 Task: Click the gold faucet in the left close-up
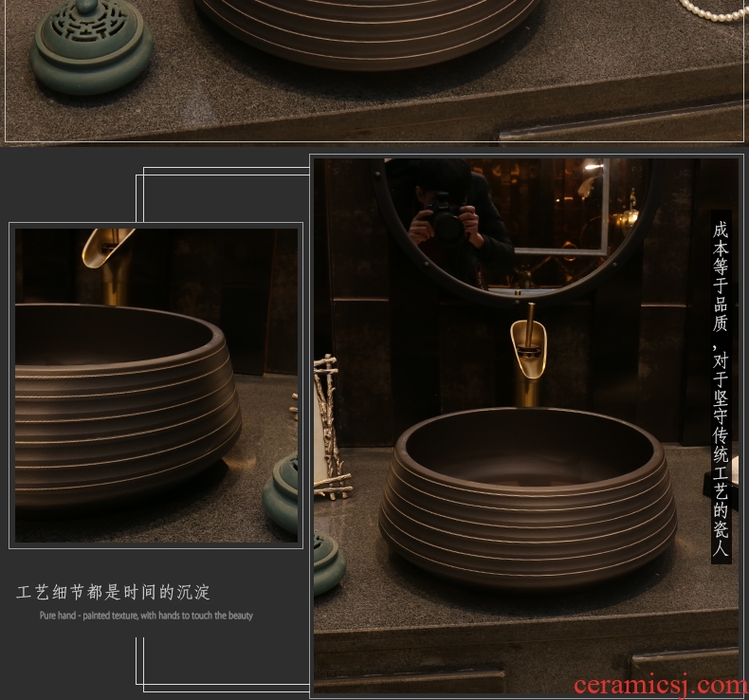coord(104,249)
